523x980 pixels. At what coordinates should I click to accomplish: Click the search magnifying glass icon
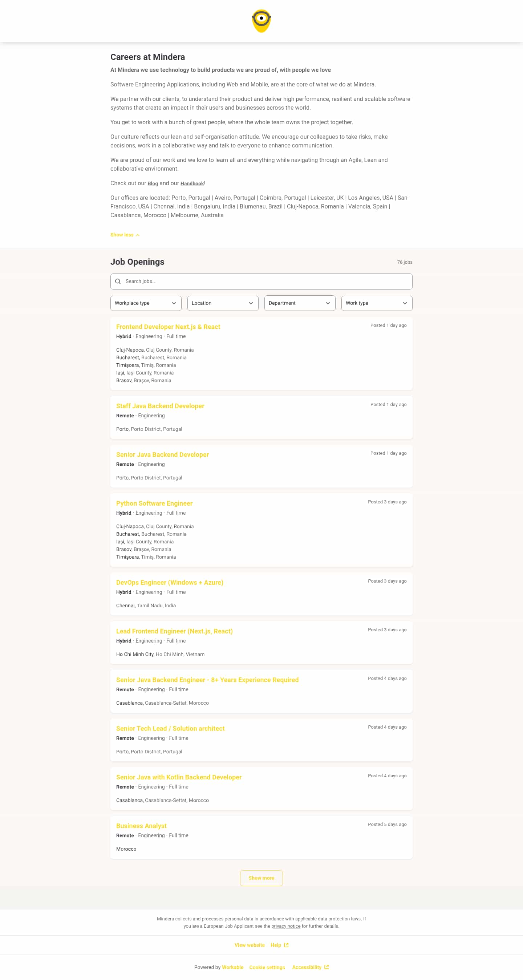(118, 282)
